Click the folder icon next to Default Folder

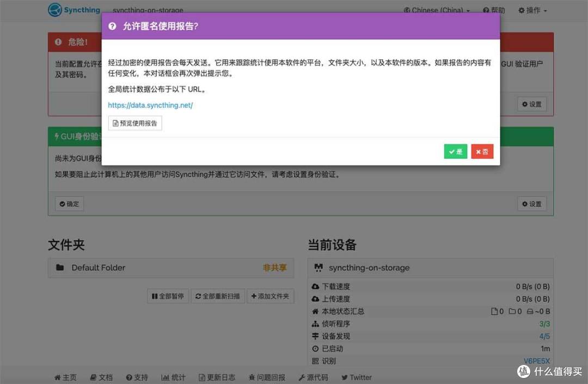pyautogui.click(x=62, y=268)
